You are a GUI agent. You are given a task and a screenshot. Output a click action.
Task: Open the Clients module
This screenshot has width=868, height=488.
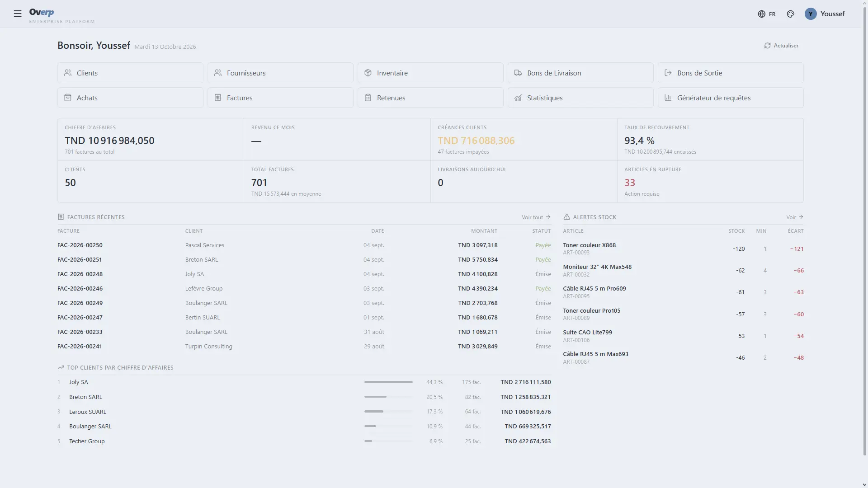pyautogui.click(x=130, y=73)
